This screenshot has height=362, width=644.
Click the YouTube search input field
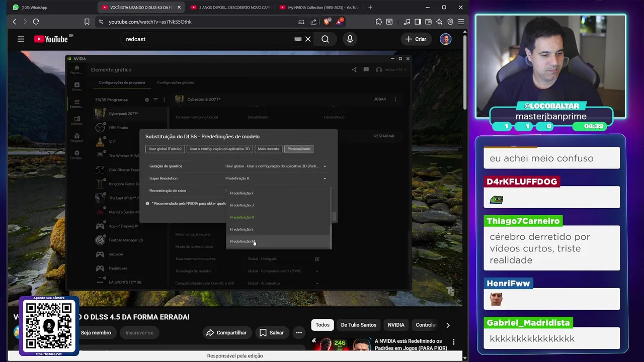(209, 39)
